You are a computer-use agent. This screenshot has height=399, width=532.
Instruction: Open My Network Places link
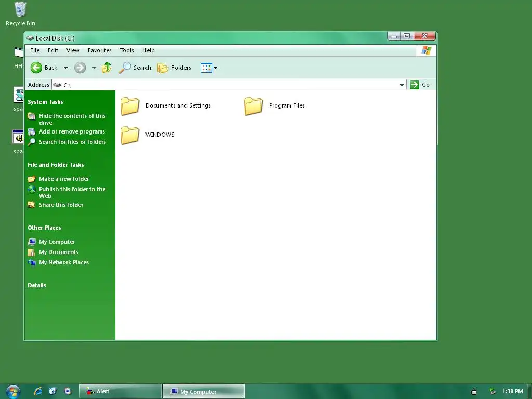point(64,262)
